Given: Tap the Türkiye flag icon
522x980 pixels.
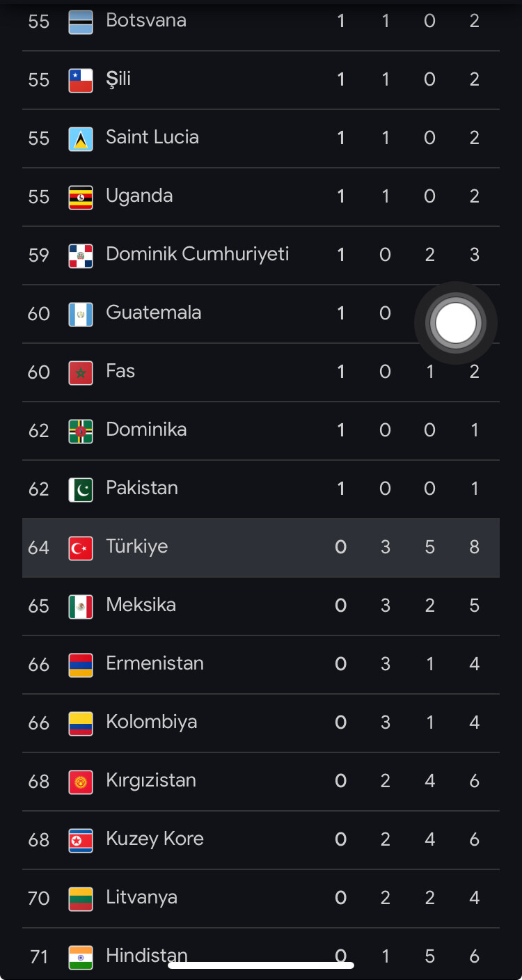Looking at the screenshot, I should (81, 548).
